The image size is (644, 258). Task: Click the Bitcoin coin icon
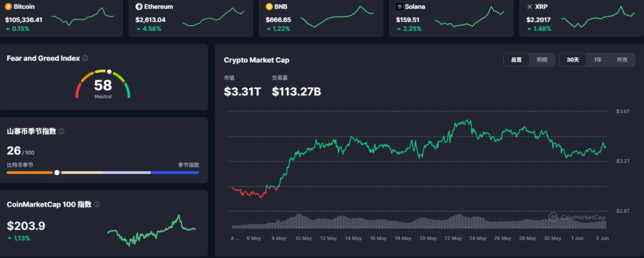point(9,6)
